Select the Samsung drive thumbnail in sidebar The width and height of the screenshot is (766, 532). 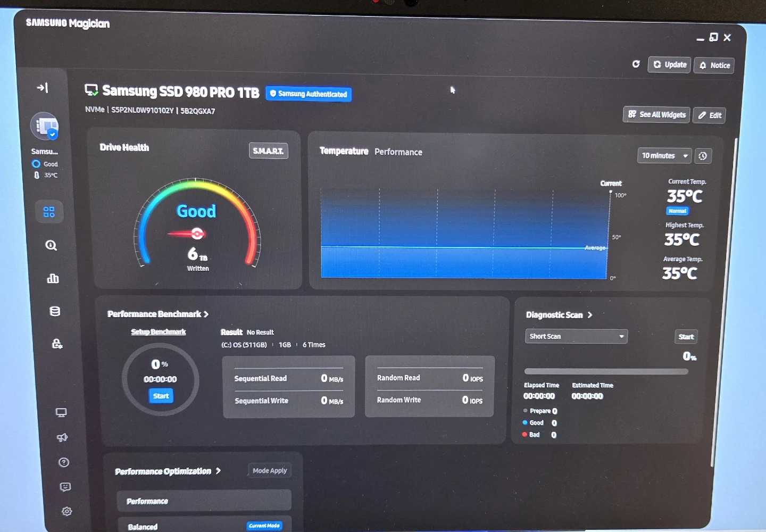point(45,127)
